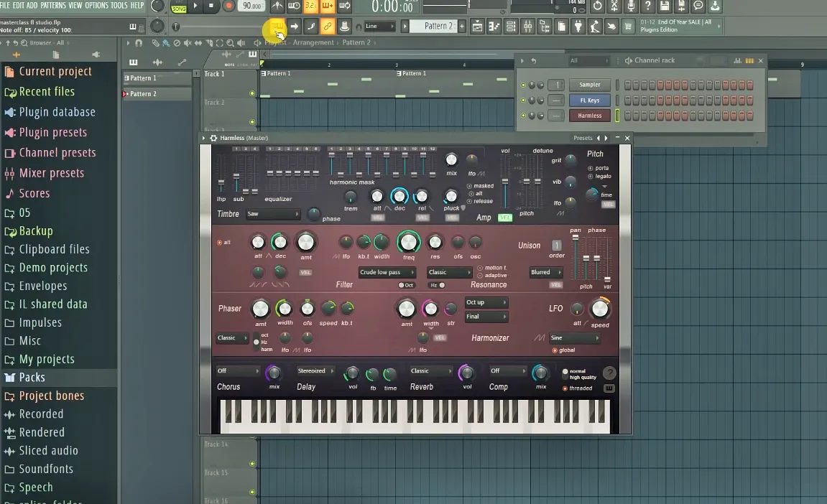Open the FILE menu

[5, 5]
